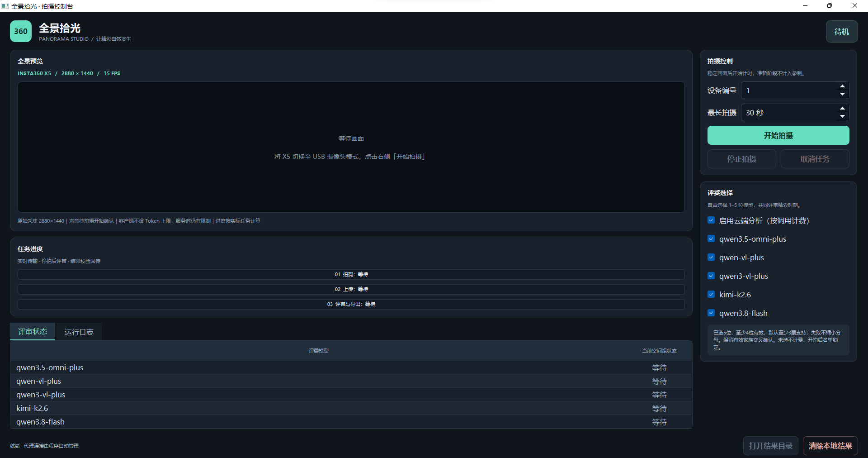Image resolution: width=868 pixels, height=458 pixels.
Task: Decrease device number with down arrow
Action: click(842, 94)
